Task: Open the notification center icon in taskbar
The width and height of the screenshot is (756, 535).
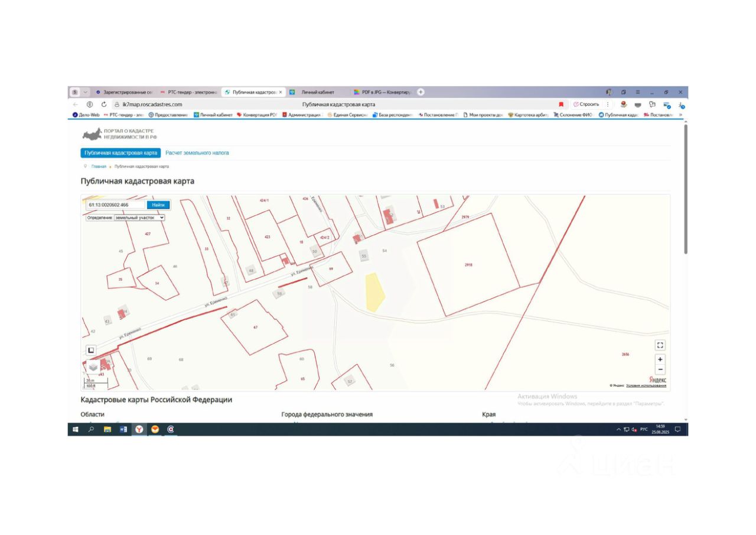Action: pos(678,430)
